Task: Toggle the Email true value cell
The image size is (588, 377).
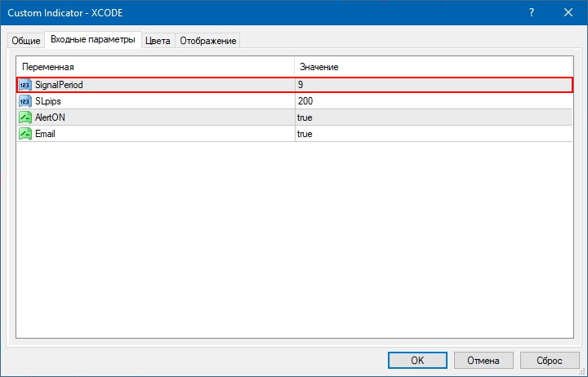Action: [x=433, y=133]
